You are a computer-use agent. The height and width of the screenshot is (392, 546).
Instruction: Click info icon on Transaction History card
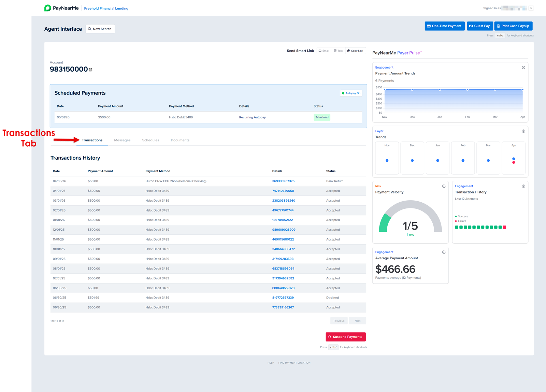coord(523,186)
